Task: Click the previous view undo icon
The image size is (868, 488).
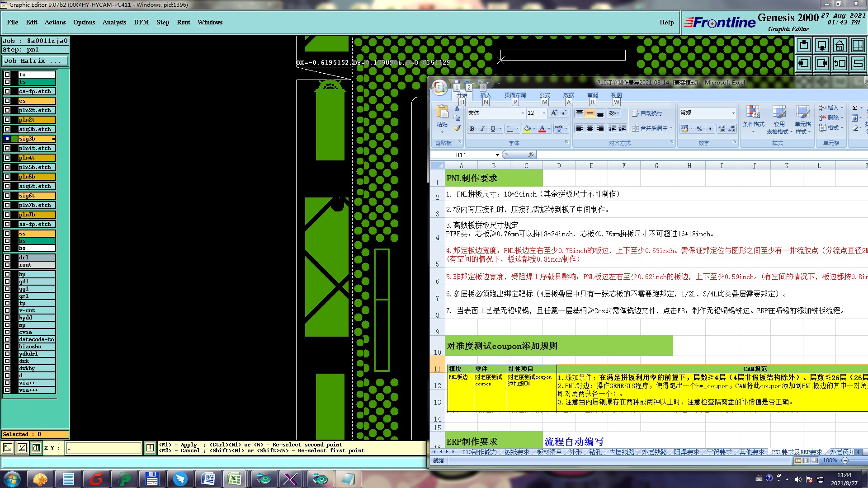Action: pyautogui.click(x=840, y=63)
